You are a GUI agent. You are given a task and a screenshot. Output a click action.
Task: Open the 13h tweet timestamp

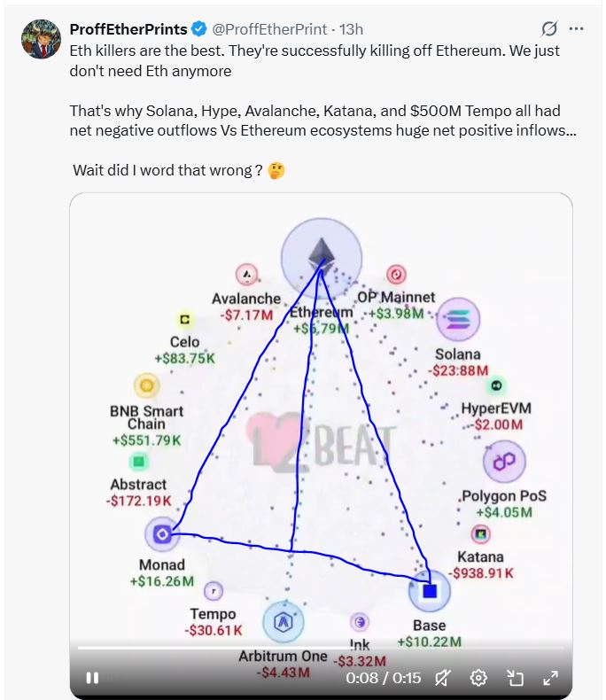pos(351,29)
